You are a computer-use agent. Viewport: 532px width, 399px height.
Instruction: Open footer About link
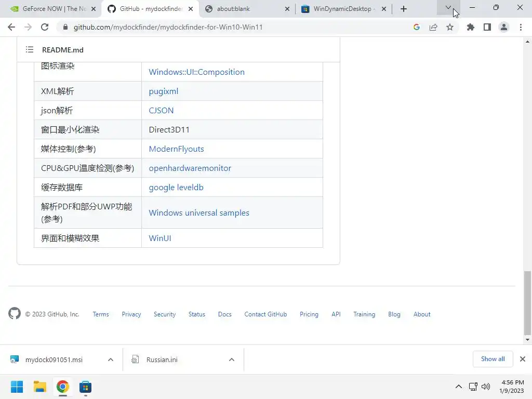click(x=422, y=314)
